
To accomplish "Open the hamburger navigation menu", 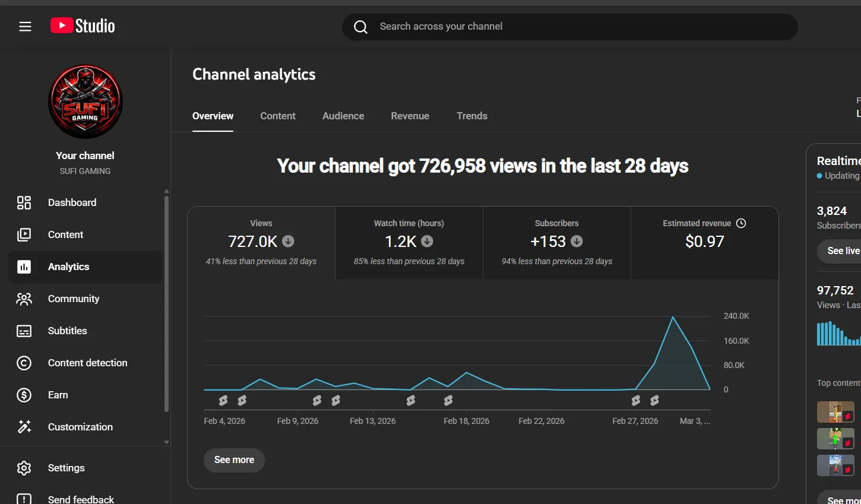I will (25, 26).
